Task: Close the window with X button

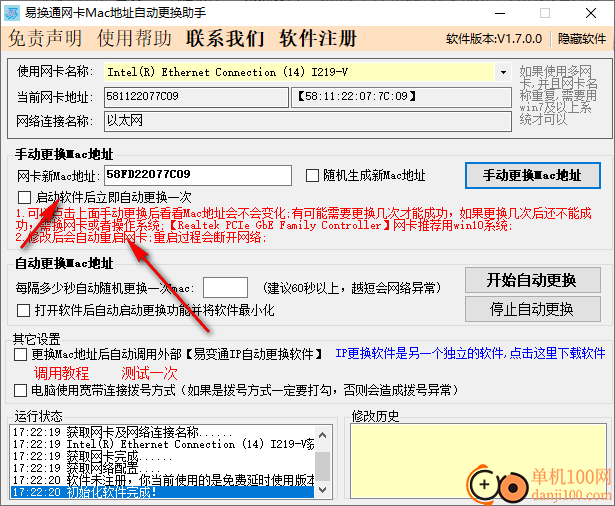Action: 591,13
